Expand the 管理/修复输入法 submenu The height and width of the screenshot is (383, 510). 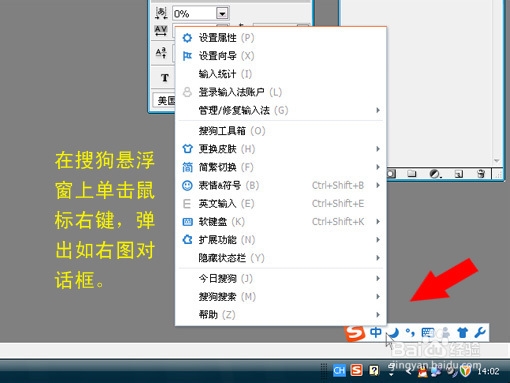(x=281, y=110)
